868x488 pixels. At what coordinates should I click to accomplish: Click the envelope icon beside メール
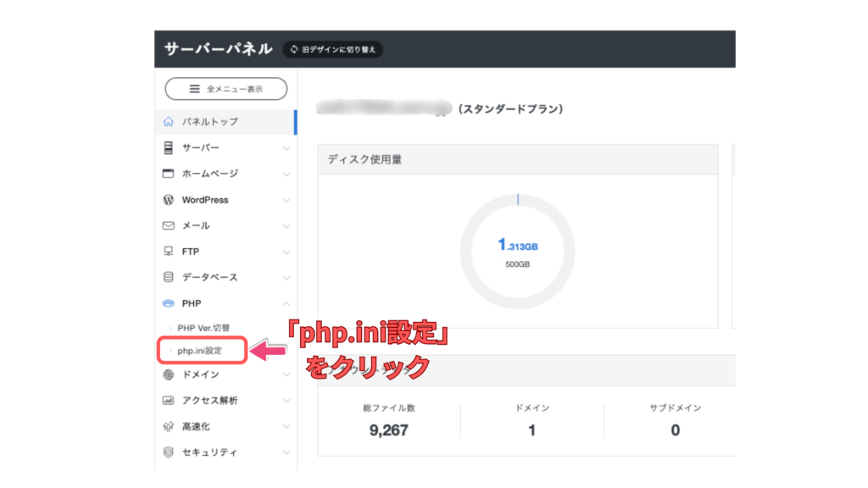(x=168, y=226)
